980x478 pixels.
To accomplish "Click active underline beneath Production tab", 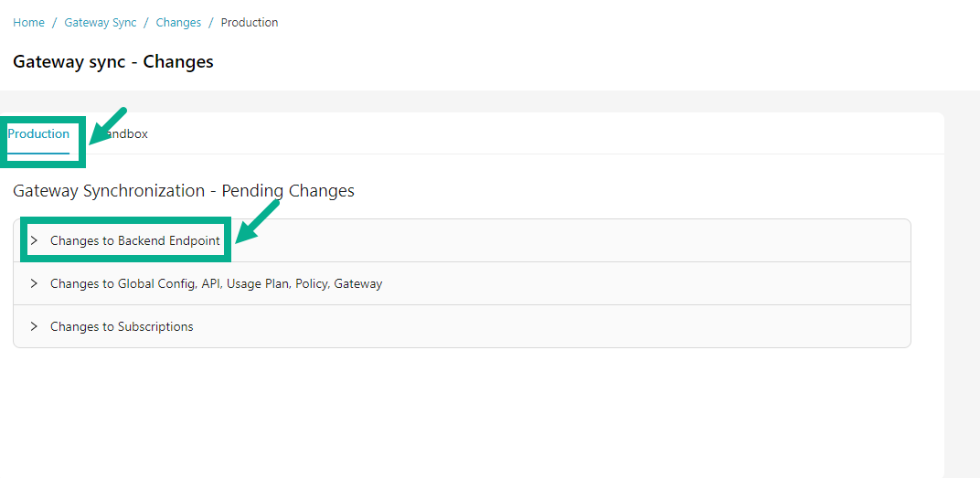I will tap(38, 153).
